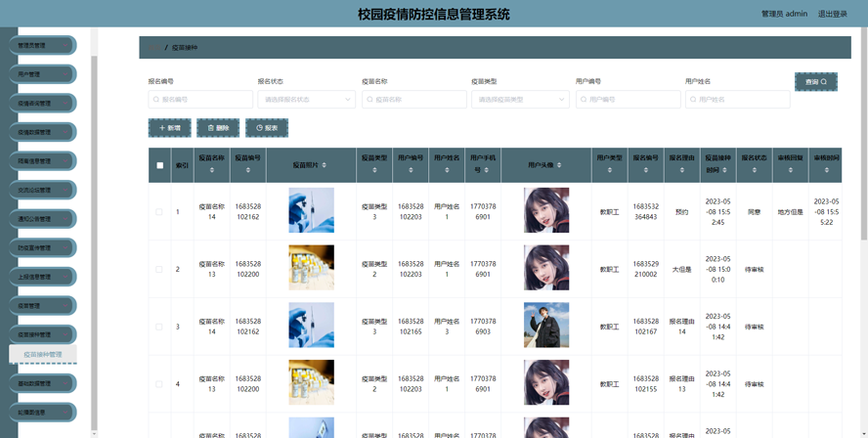868x438 pixels.
Task: Expand 交流论坛管理 sidebar chevron
Action: click(65, 190)
